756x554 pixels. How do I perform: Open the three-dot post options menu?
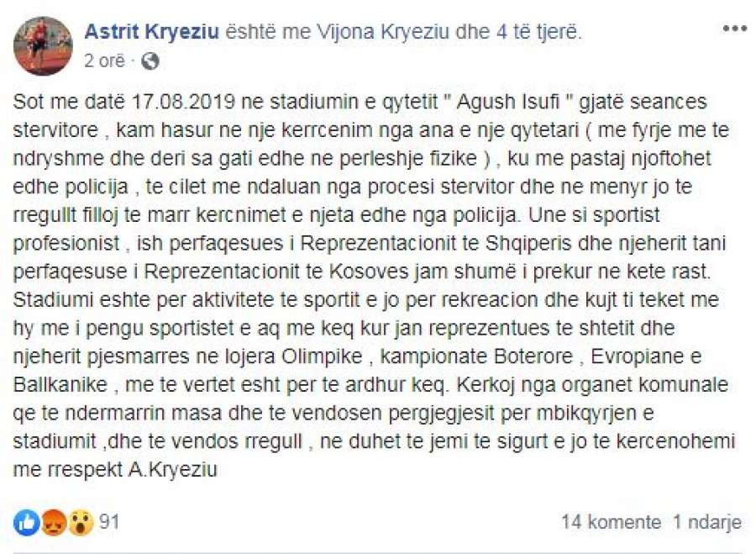click(734, 29)
